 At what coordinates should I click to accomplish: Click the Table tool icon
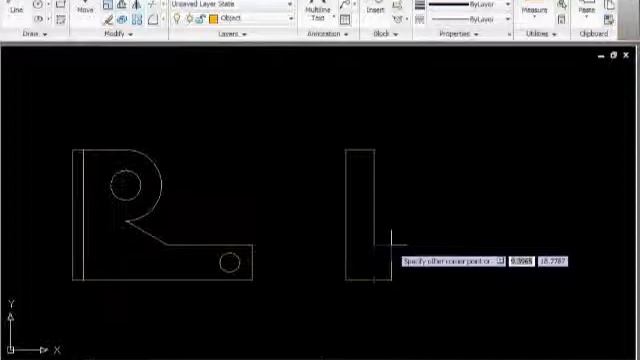coord(345,19)
